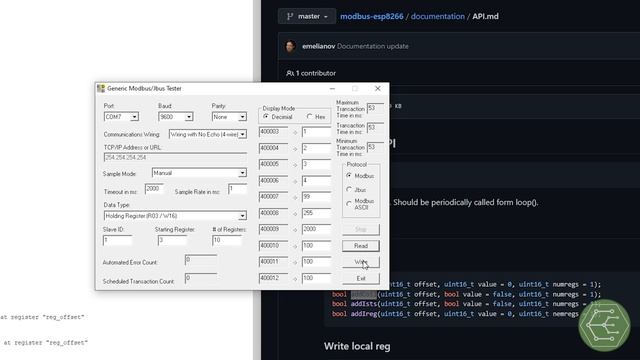Viewport: 640px width, 360px height.
Task: Click the Slave ID input field
Action: (x=118, y=240)
